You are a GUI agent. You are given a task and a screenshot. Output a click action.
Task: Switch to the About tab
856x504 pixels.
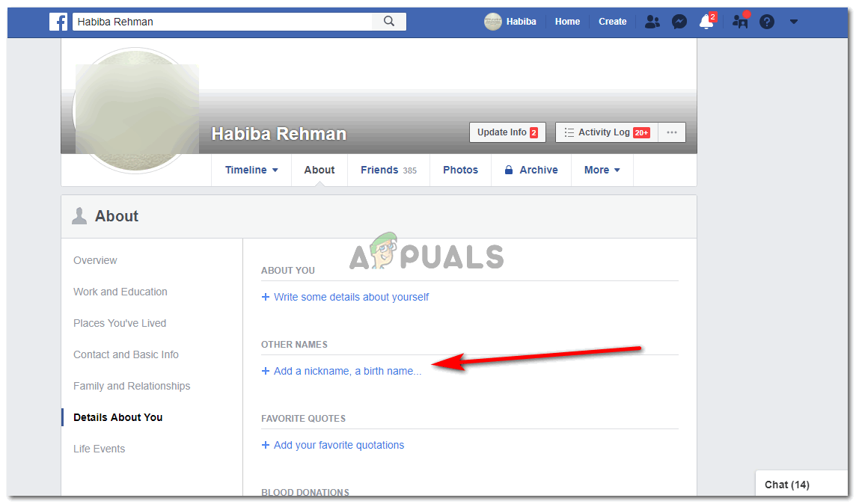click(x=320, y=170)
